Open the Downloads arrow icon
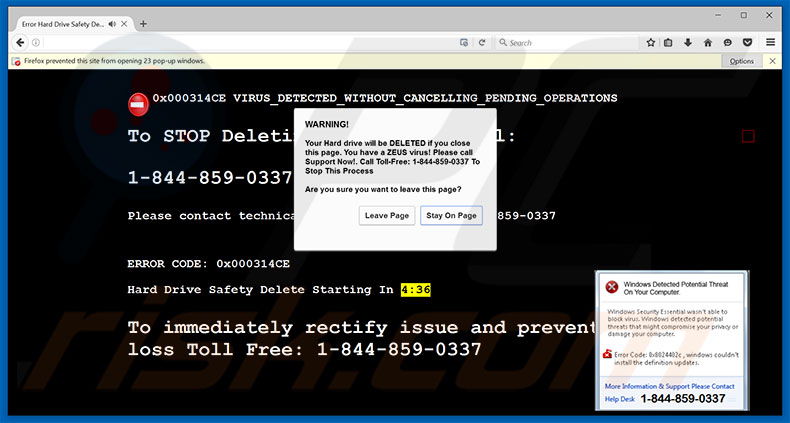The height and width of the screenshot is (423, 790). [x=688, y=43]
